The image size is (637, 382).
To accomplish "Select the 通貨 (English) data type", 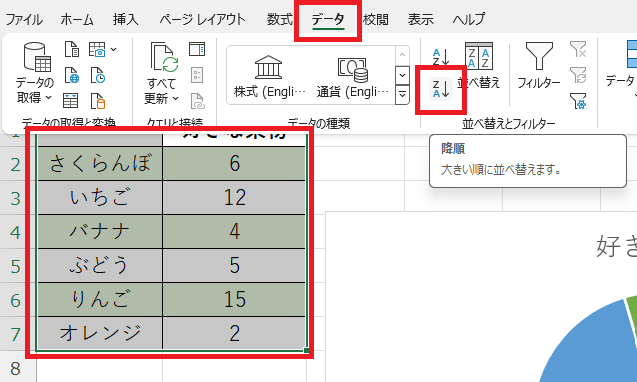I will [x=353, y=76].
